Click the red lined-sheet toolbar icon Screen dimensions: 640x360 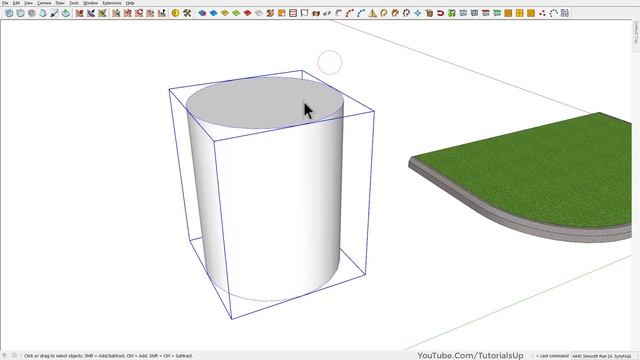(x=293, y=13)
